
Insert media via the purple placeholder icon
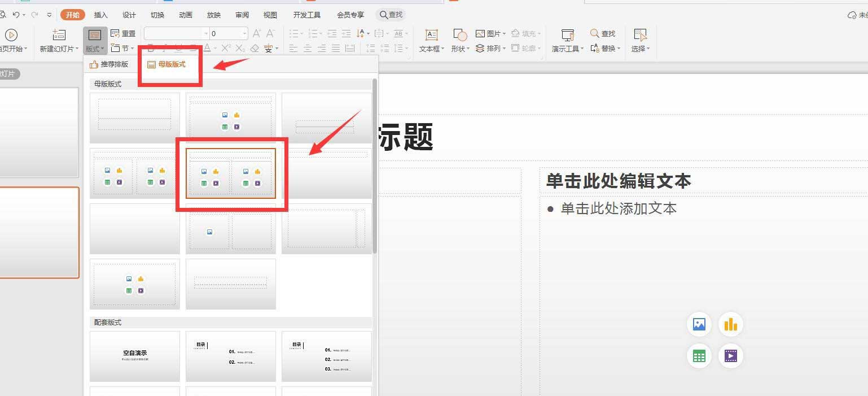point(731,356)
